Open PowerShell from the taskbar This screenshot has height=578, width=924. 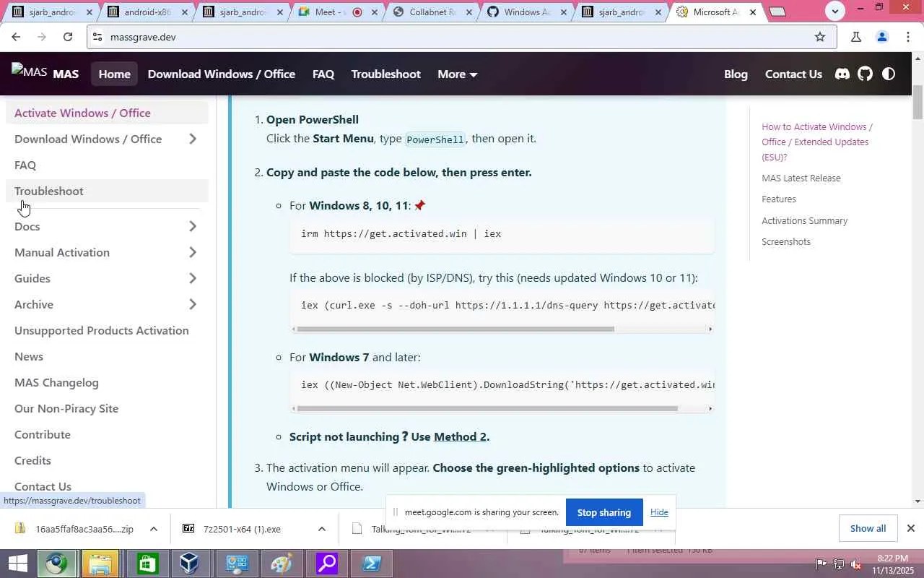(x=372, y=564)
